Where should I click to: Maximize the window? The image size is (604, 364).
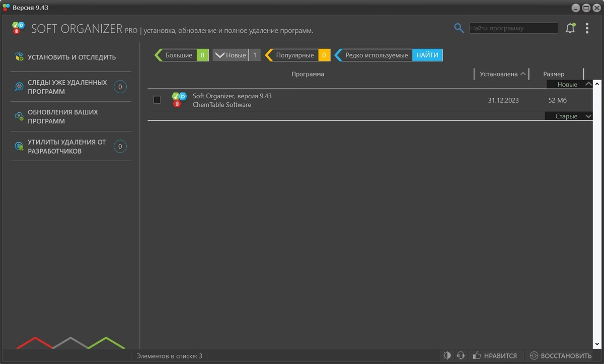click(586, 8)
